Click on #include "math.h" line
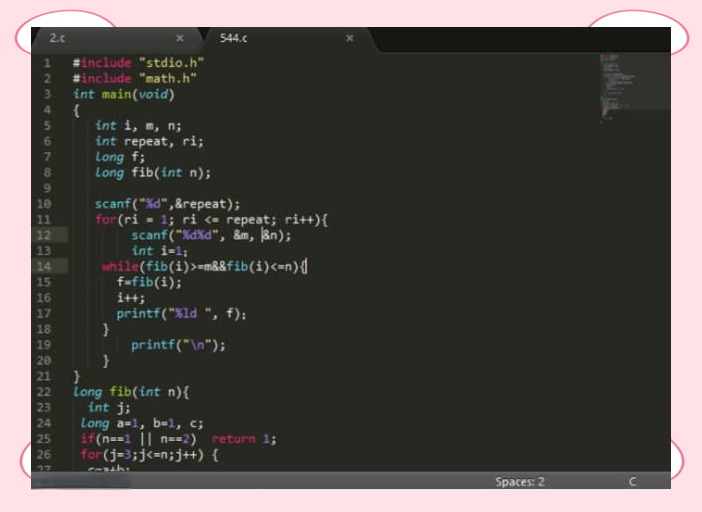The width and height of the screenshot is (702, 512). [135, 79]
